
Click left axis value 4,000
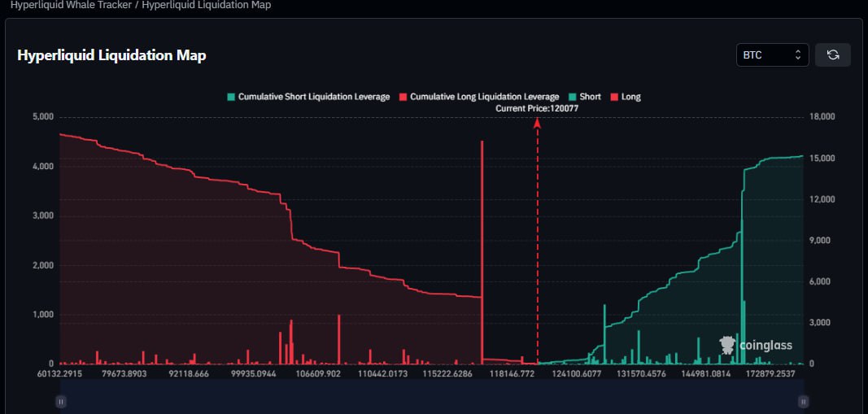42,167
